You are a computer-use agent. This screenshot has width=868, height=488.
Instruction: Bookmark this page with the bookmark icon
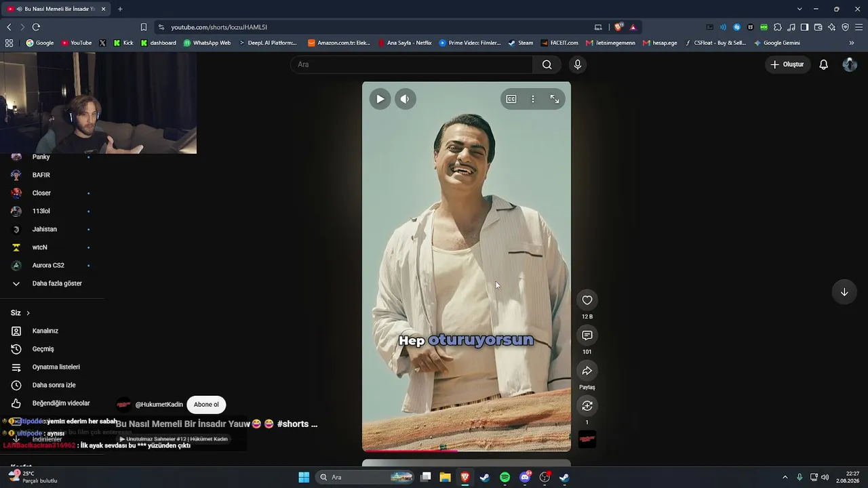tap(144, 27)
